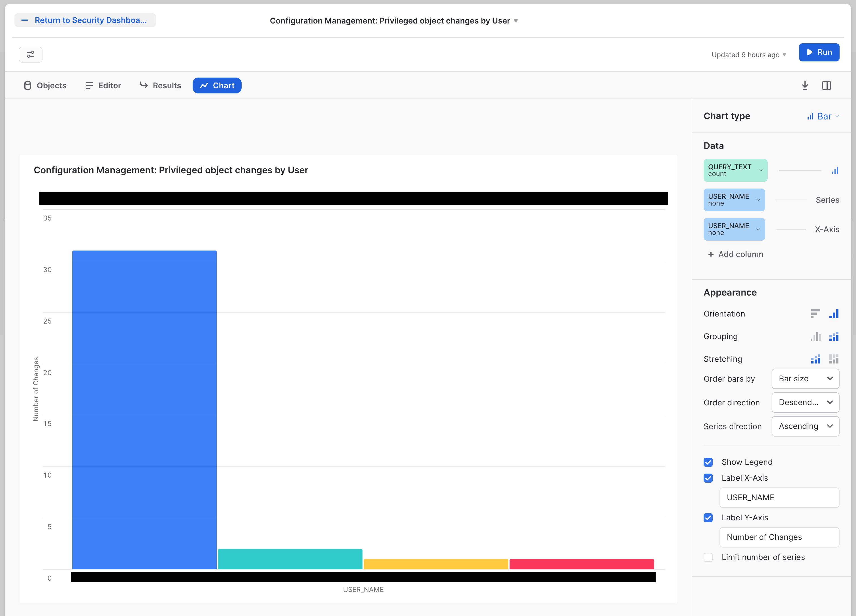Edit the Y-Axis label input field
This screenshot has height=616, width=856.
click(x=780, y=537)
